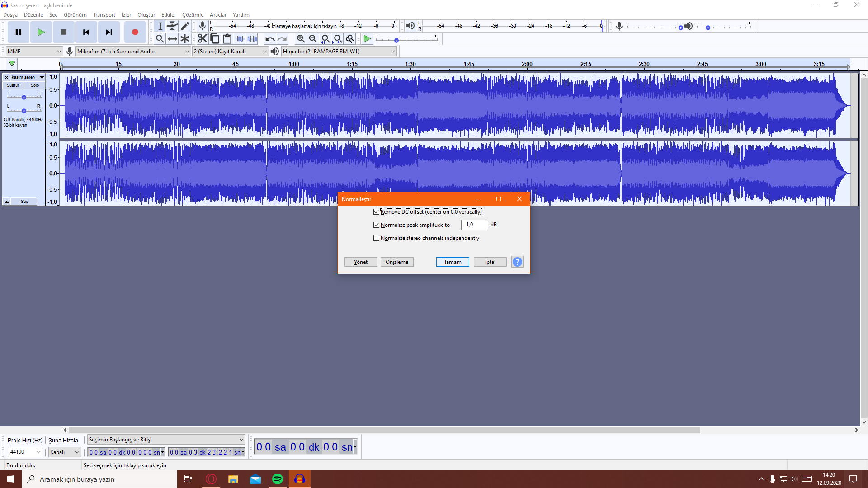Confirm normalize with Tamam button
The image size is (868, 488).
pyautogui.click(x=453, y=262)
